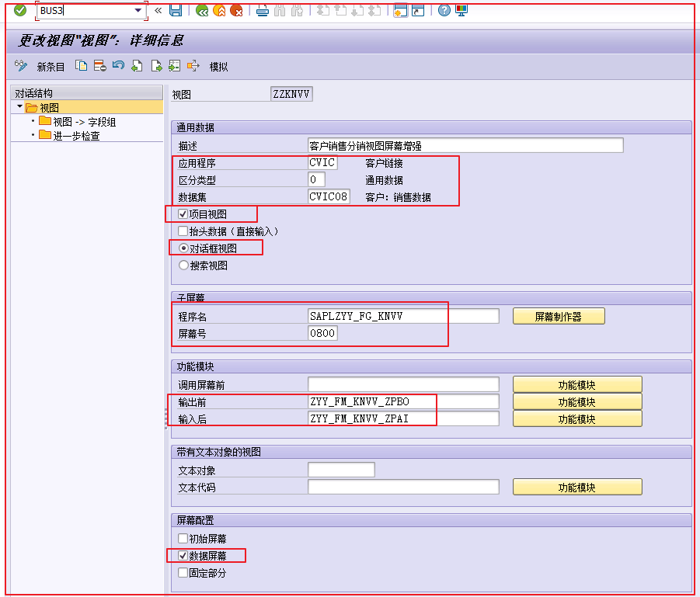
Task: Uncheck the 项目视图 checkbox
Action: (x=183, y=215)
